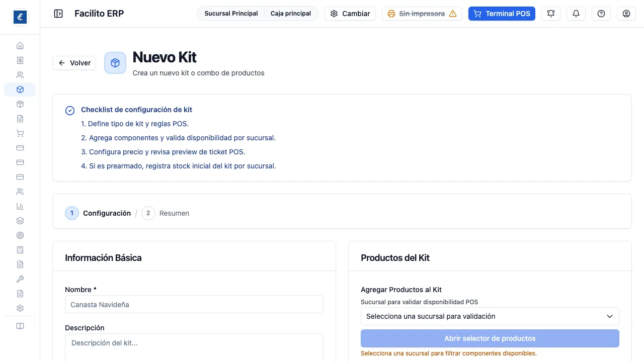Image resolution: width=644 pixels, height=362 pixels.
Task: Click the orange 'Selecciona una sucursal para filtrar' warning
Action: 449,353
